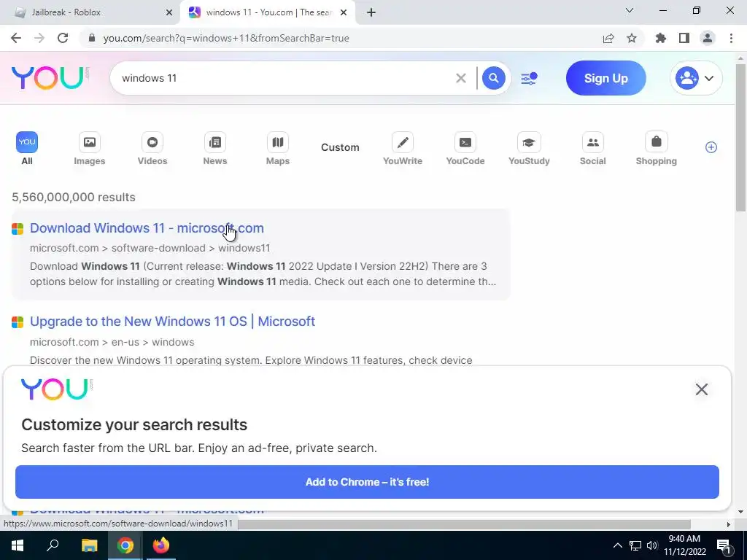Click Add to Chrome – it's free! button

tap(367, 482)
